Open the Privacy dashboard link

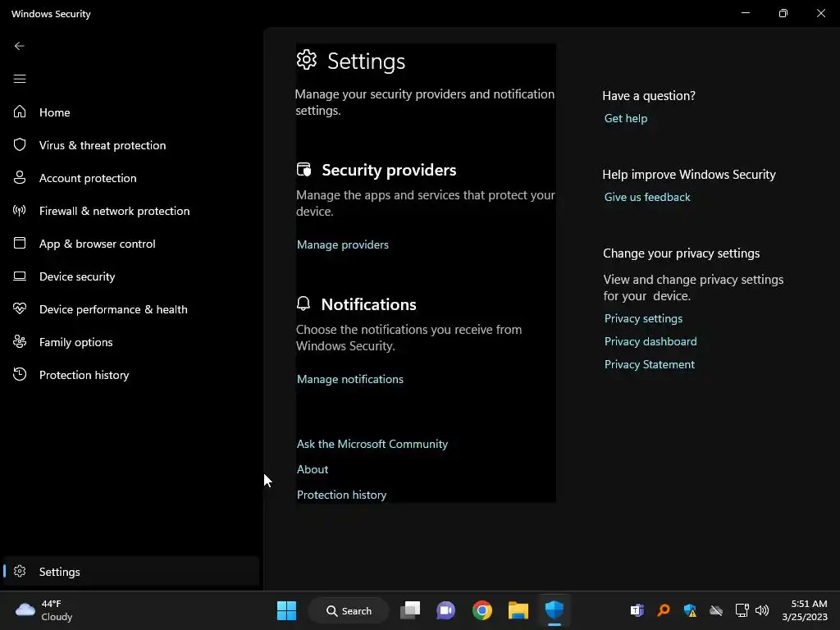pyautogui.click(x=651, y=341)
